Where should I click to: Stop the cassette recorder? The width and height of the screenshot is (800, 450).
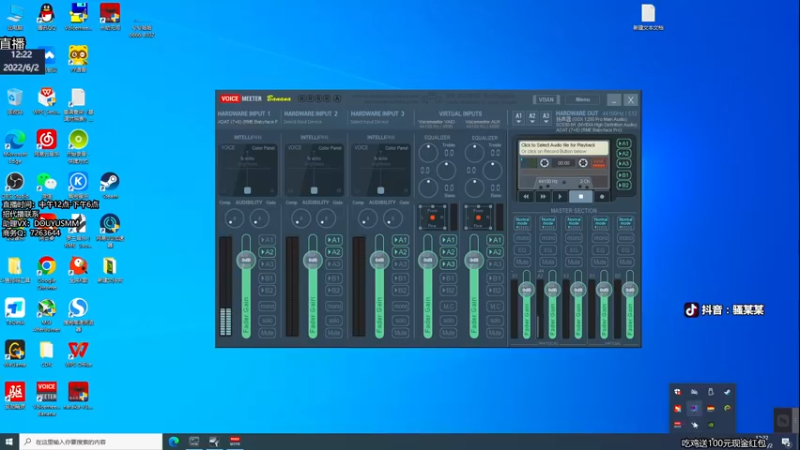[x=581, y=196]
